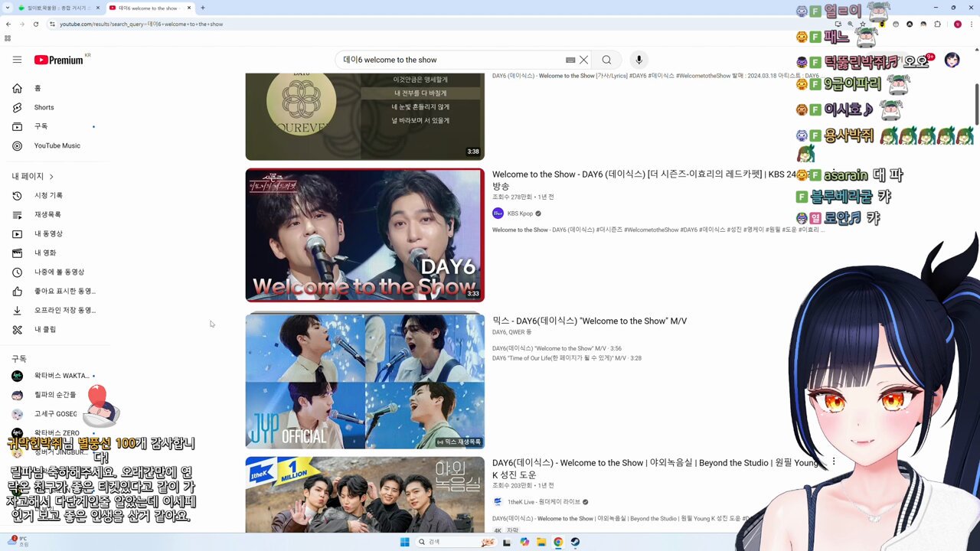Screen dimensions: 980x551
Task: Open the 믹스 - DAY6 Welcome to the Show title
Action: point(590,321)
